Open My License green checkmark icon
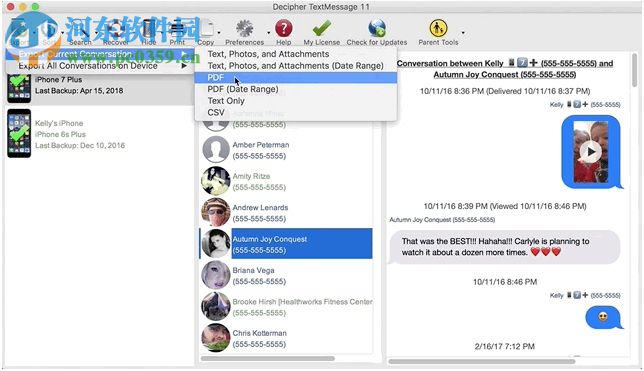 click(x=322, y=28)
